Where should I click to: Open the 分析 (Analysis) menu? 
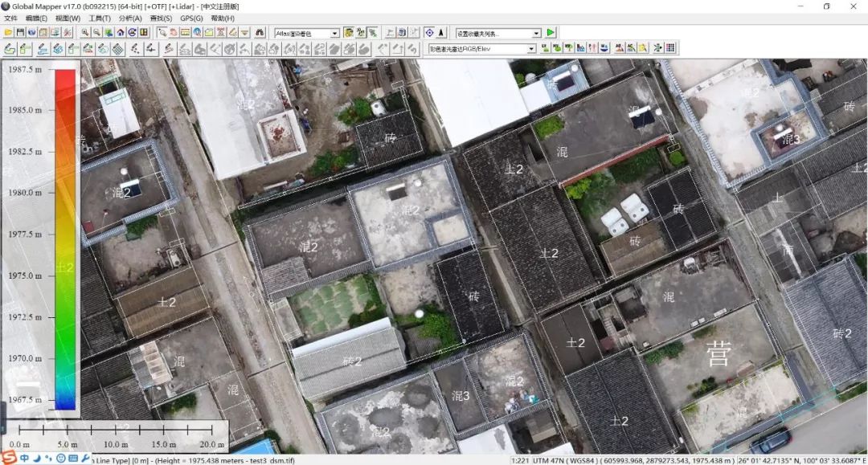point(130,18)
